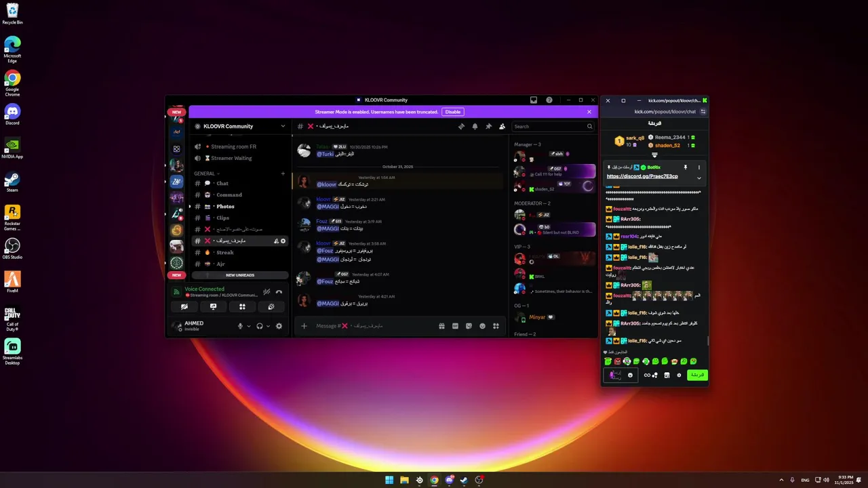
Task: Open the sticker picker
Action: 469,326
